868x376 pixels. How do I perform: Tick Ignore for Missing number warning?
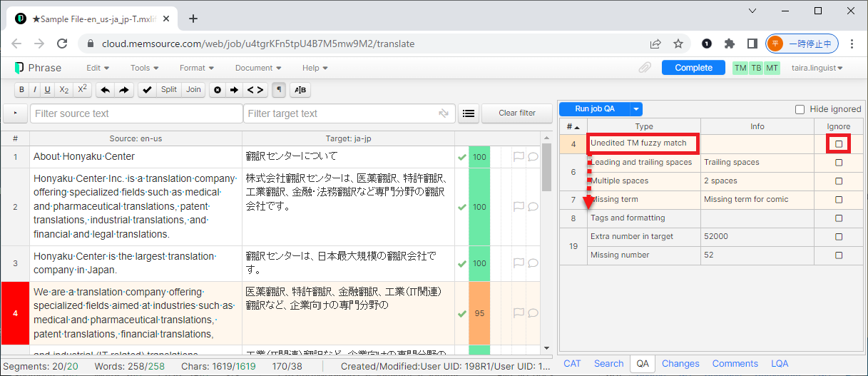coord(839,255)
